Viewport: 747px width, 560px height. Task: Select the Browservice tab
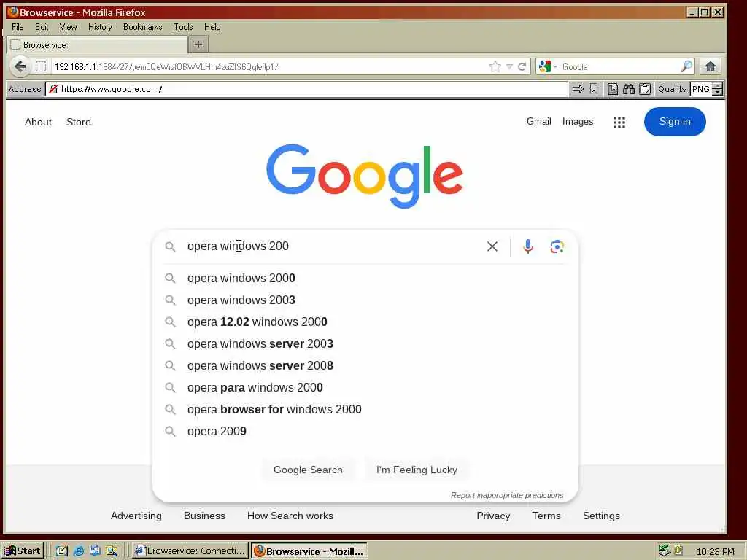[x=97, y=45]
